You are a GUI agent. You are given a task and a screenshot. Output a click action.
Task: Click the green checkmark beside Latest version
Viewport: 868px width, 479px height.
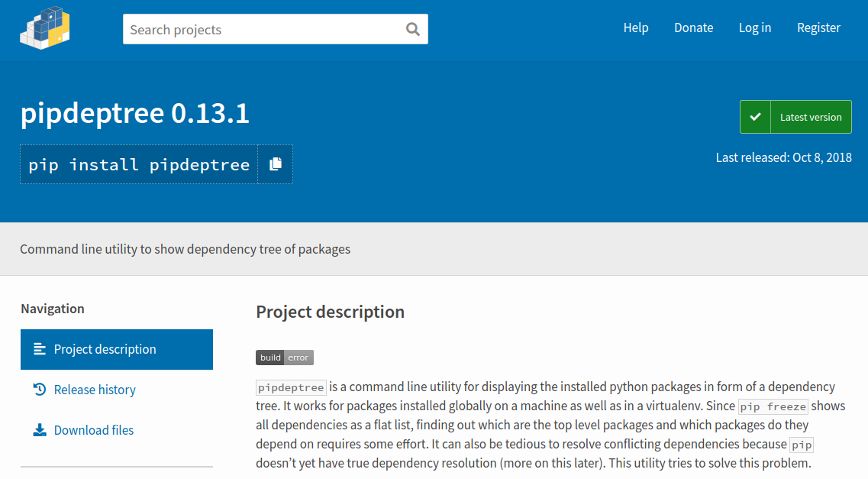click(x=755, y=117)
